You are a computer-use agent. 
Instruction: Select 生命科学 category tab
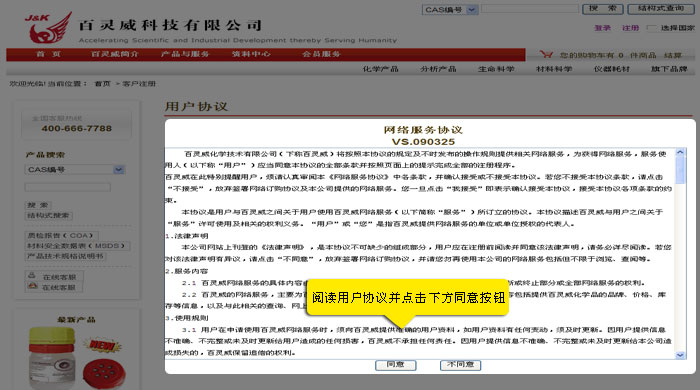tap(496, 69)
